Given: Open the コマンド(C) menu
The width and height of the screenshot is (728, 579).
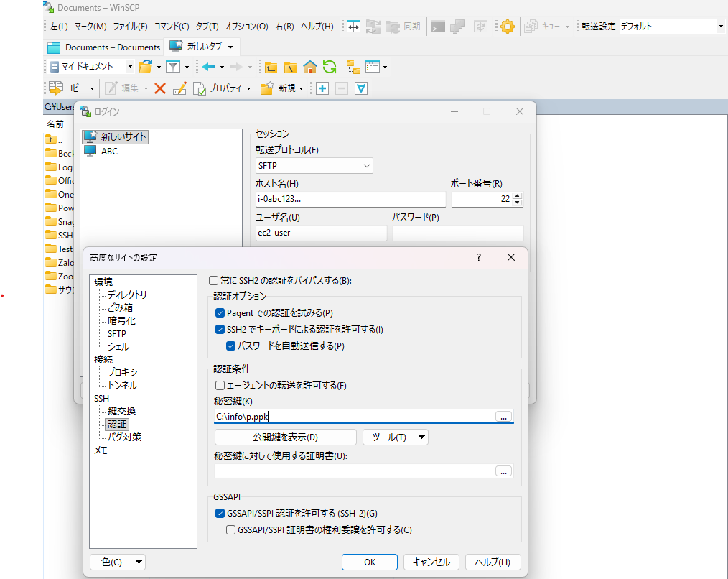Looking at the screenshot, I should (172, 27).
